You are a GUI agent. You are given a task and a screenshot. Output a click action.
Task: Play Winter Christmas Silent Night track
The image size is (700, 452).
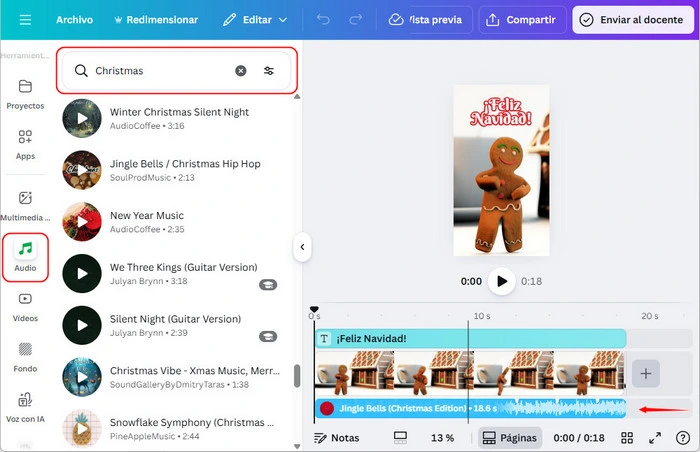pos(82,118)
